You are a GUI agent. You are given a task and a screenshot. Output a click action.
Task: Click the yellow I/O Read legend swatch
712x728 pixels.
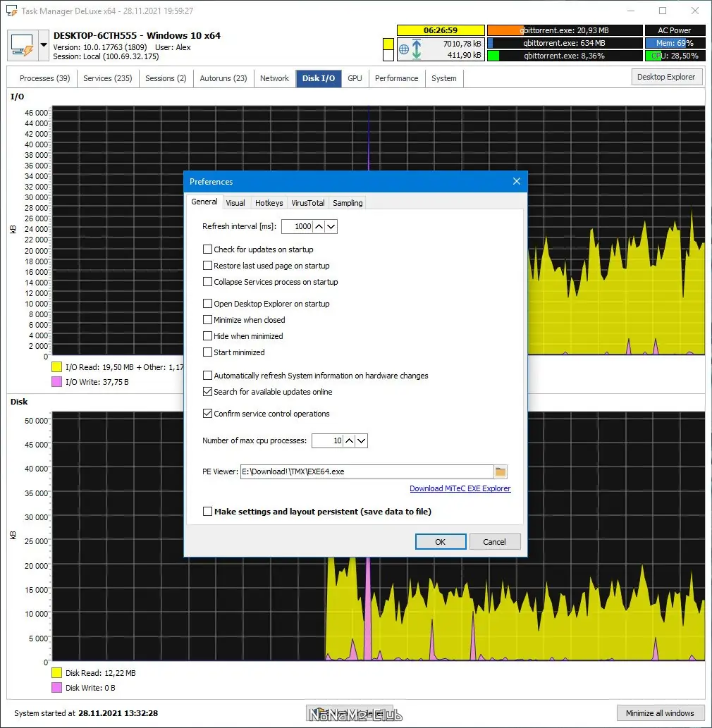(56, 367)
